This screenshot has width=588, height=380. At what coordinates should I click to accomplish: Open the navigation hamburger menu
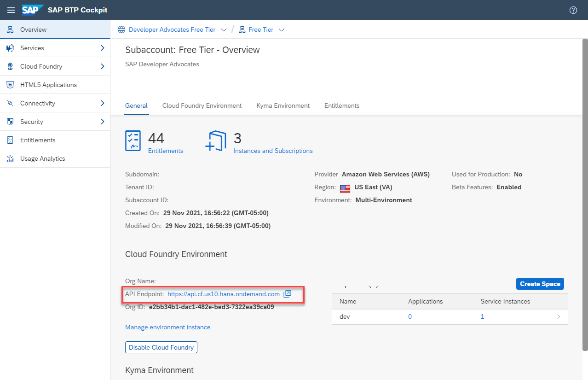[x=11, y=10]
